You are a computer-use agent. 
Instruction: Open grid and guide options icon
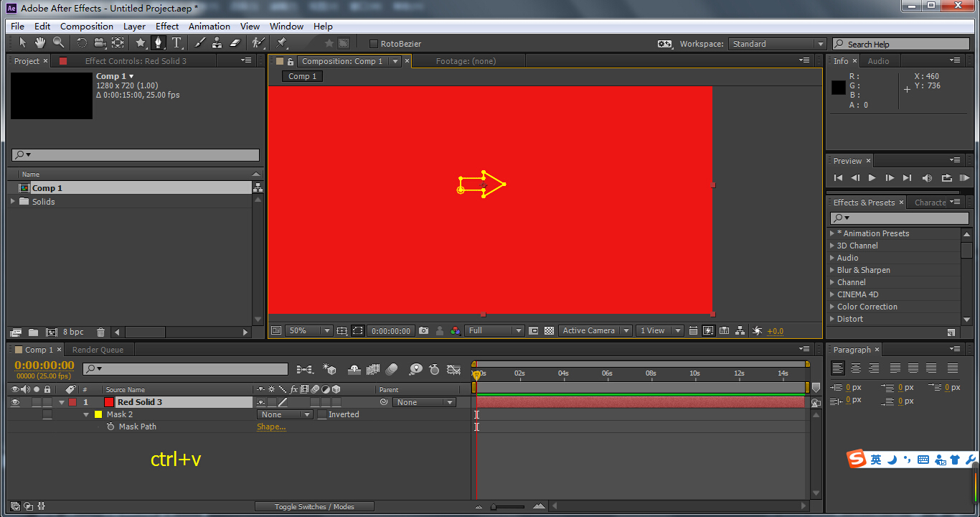pos(342,331)
